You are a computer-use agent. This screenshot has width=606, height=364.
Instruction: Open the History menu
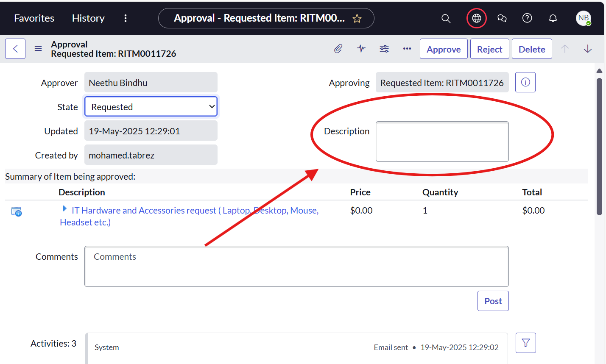pyautogui.click(x=88, y=18)
